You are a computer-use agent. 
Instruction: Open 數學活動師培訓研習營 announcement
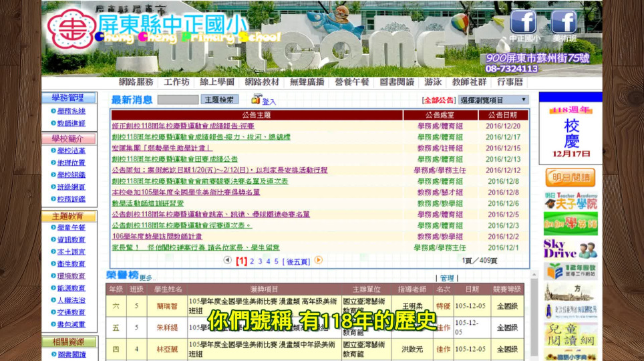[148, 203]
